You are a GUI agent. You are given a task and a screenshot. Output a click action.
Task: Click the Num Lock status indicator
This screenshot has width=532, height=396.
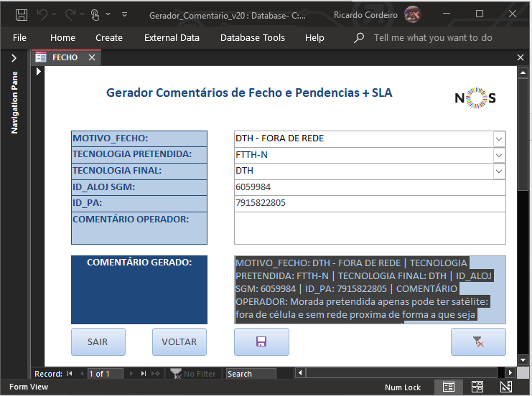403,387
